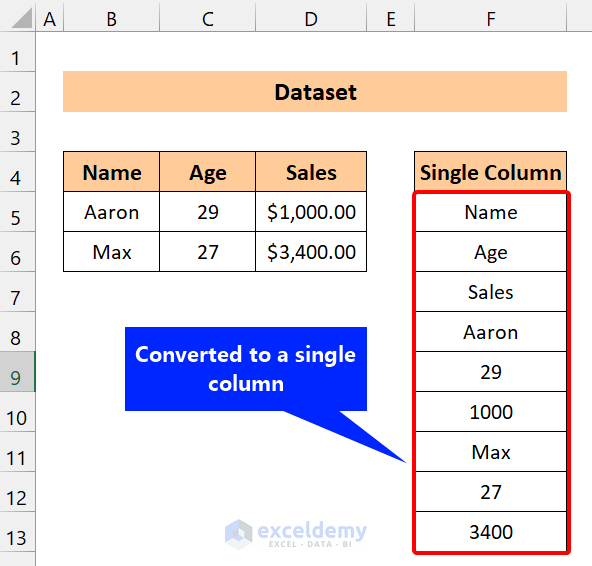Click cell containing Aaron in column B

(x=111, y=212)
